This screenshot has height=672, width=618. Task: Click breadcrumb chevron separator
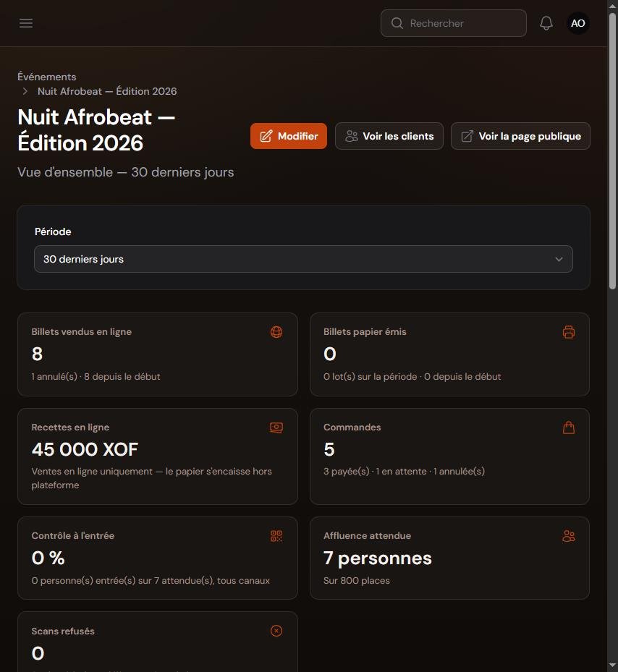point(25,91)
